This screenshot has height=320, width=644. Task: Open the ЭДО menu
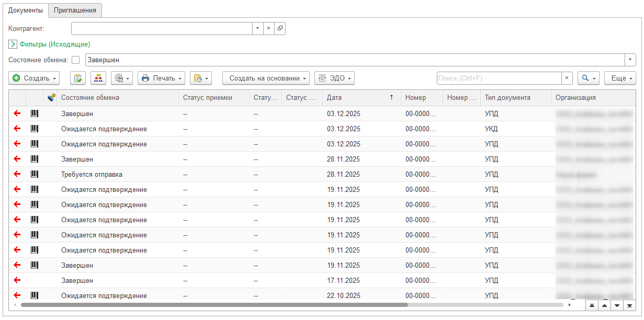(x=334, y=78)
